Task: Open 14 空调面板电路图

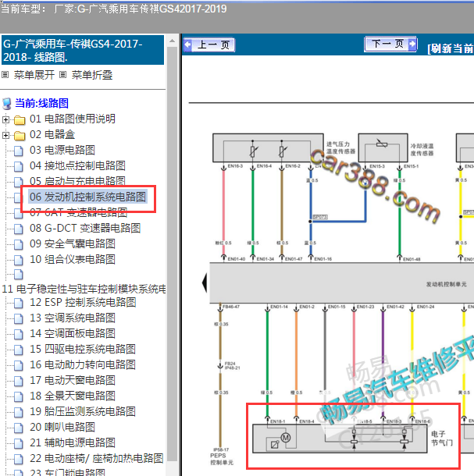Action: pyautogui.click(x=73, y=334)
